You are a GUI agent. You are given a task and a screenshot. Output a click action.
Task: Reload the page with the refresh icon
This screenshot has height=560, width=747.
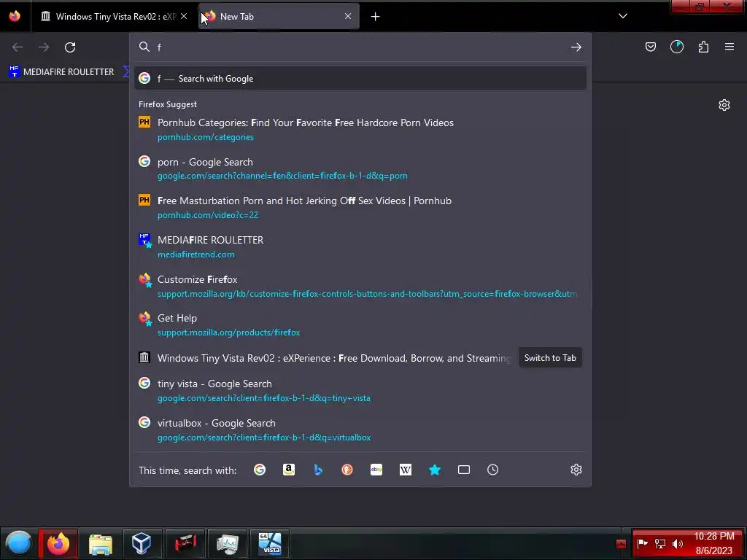[70, 47]
